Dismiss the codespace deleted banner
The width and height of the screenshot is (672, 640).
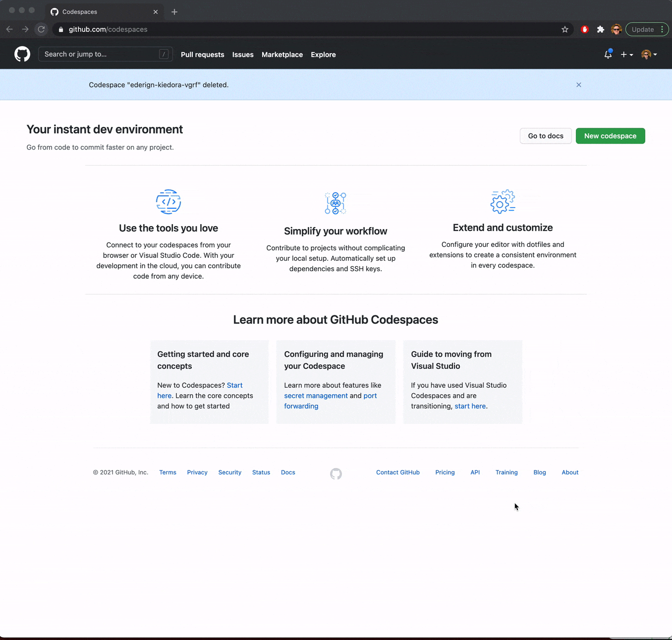[x=578, y=85]
